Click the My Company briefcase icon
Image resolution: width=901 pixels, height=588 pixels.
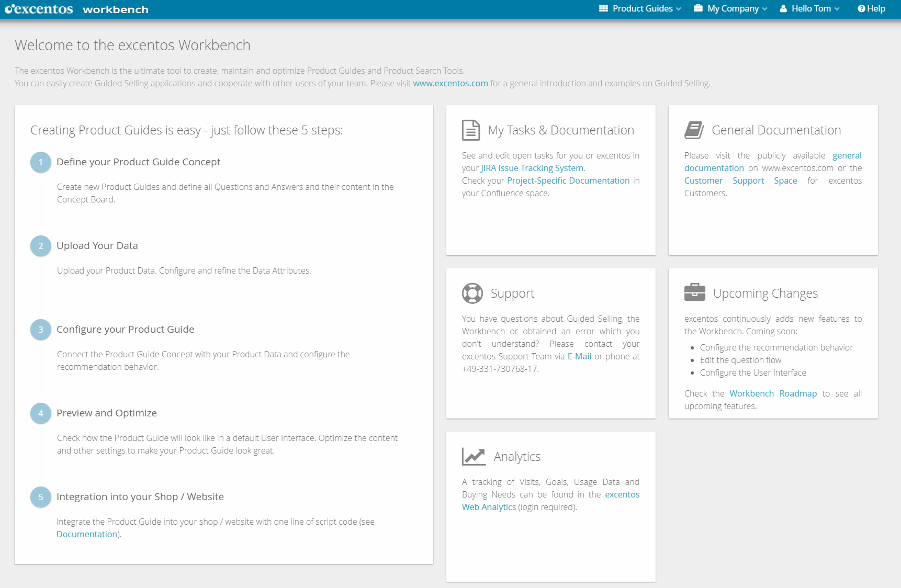tap(698, 8)
